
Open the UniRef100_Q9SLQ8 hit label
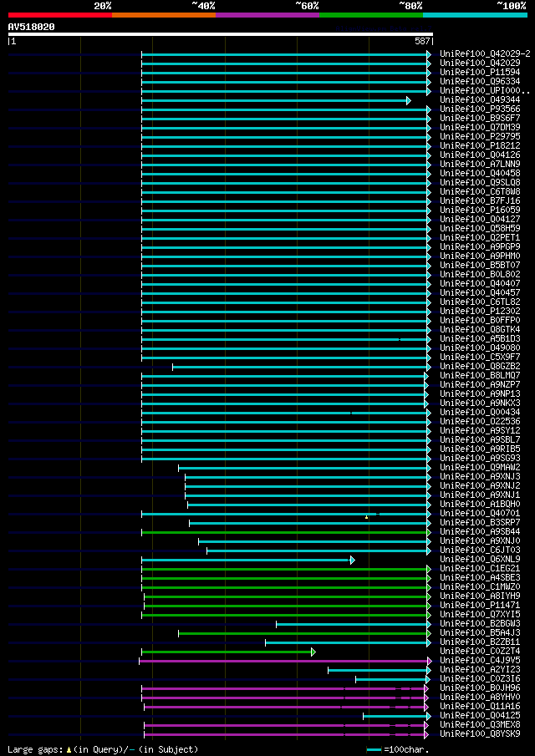(x=480, y=183)
